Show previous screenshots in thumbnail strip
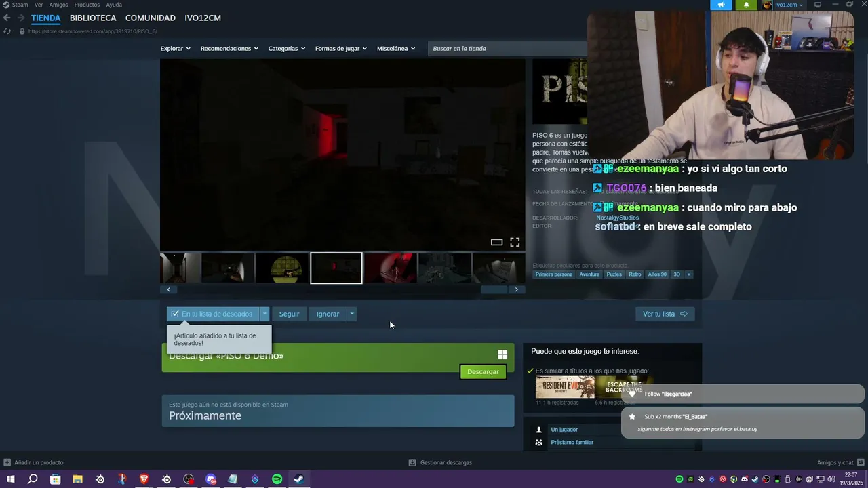Viewport: 868px width, 488px height. click(168, 289)
